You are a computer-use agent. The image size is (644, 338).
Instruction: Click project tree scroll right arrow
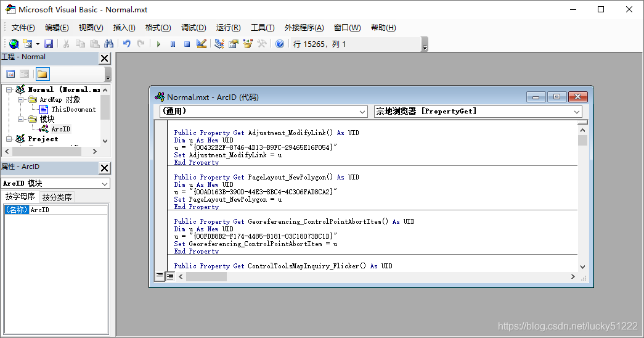coord(95,152)
